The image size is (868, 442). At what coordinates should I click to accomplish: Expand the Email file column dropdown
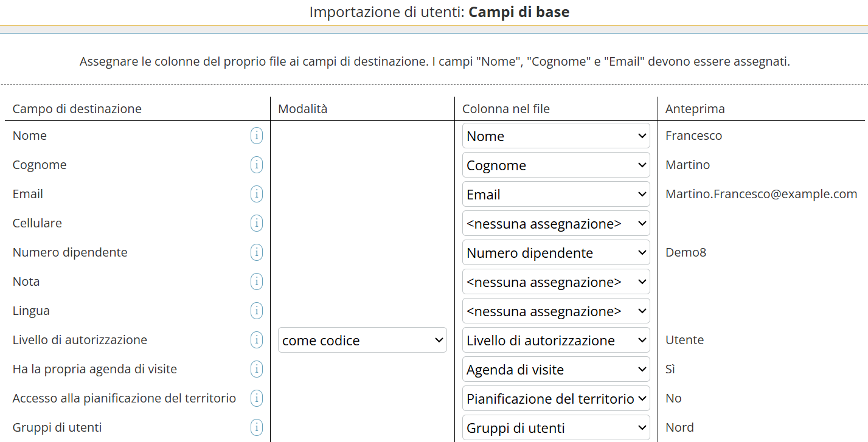556,195
